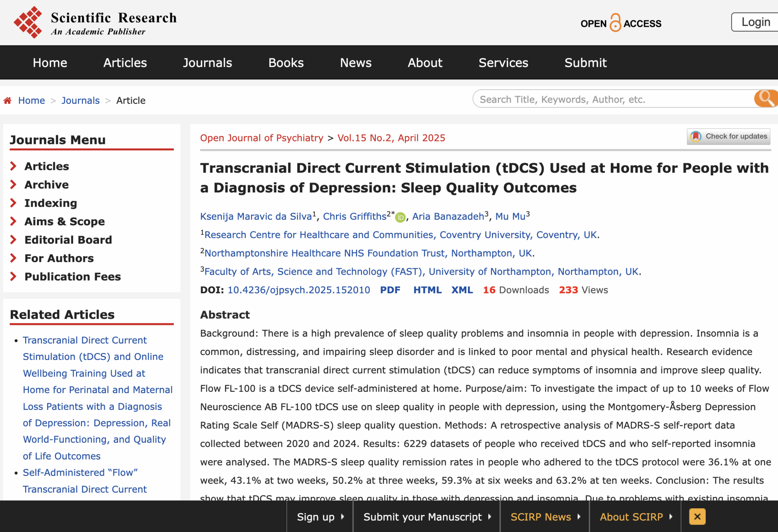The width and height of the screenshot is (778, 532).
Task: Open the Journals nav menu item
Action: coord(207,63)
